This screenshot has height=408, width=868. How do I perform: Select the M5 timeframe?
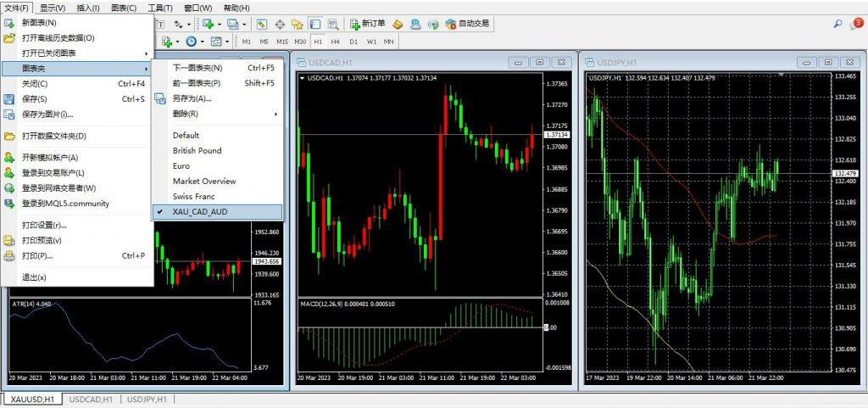click(264, 42)
